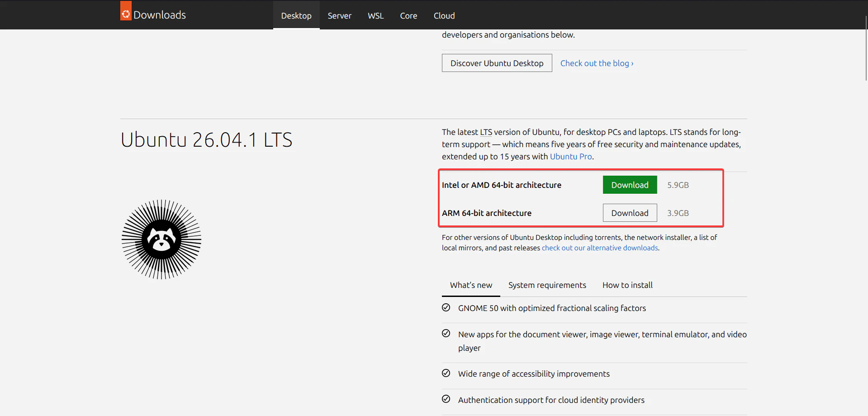Download the ARM 64-bit image

point(630,213)
